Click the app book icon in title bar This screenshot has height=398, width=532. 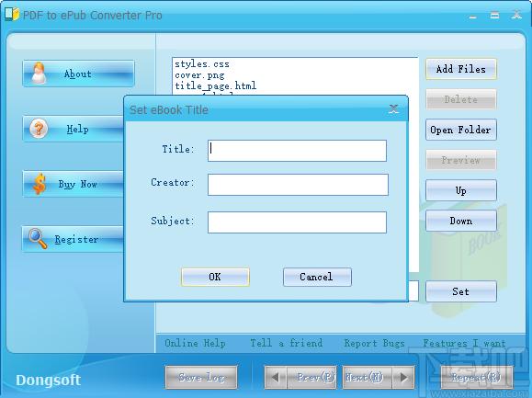(12, 15)
